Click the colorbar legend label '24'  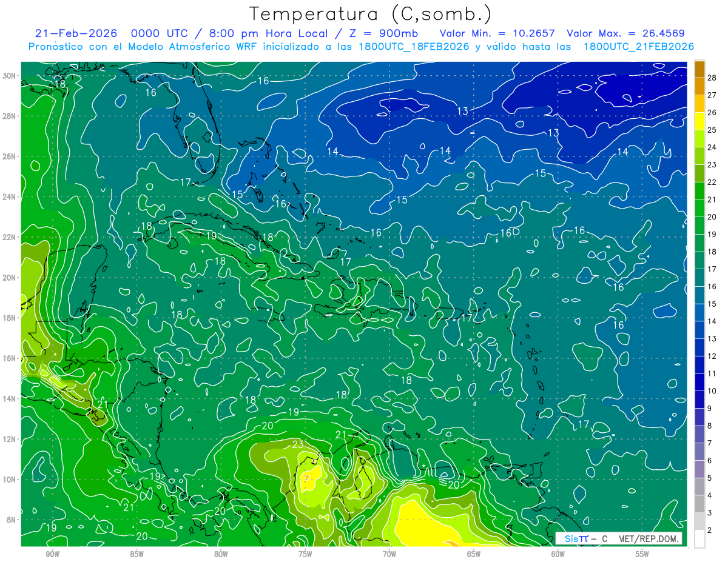712,147
